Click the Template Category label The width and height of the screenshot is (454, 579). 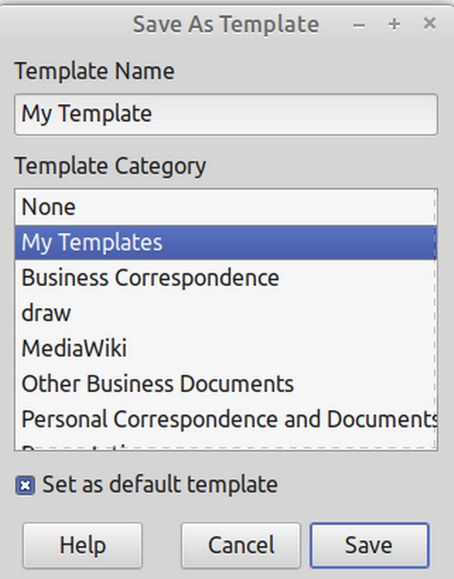click(x=110, y=166)
